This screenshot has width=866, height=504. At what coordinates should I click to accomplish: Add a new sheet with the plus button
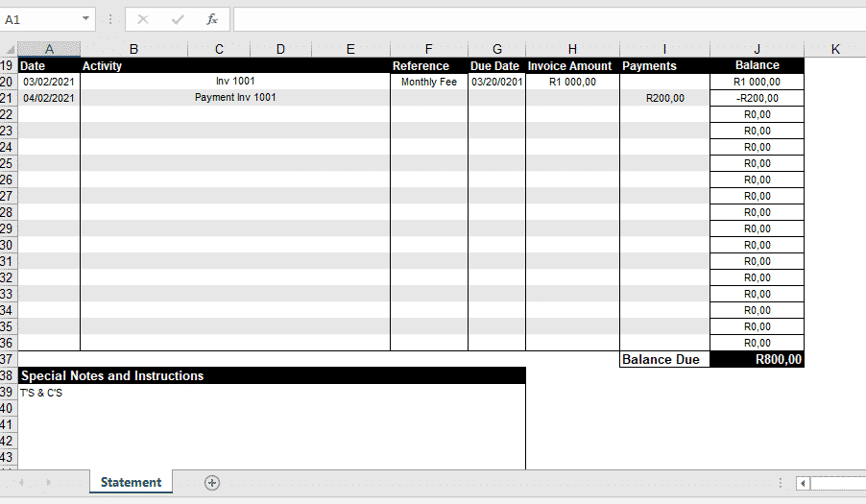tap(212, 482)
